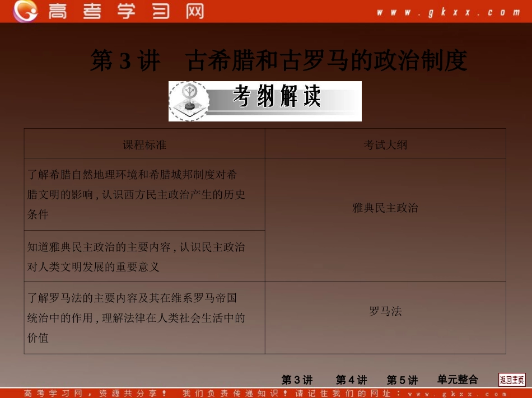Click the 考纲解读 map pin icon
Image resolution: width=532 pixels, height=398 pixels.
[x=190, y=101]
